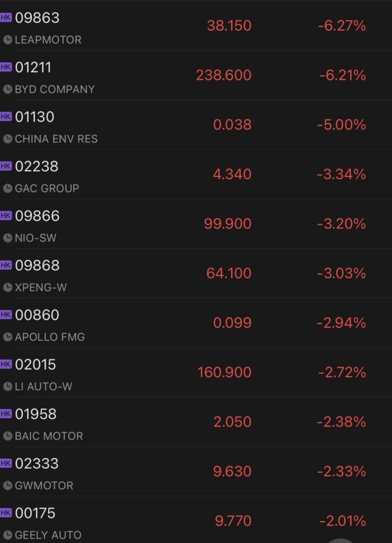The width and height of the screenshot is (392, 543).
Task: Click the clock icon beside BYD COMPANY
Action: [x=7, y=89]
